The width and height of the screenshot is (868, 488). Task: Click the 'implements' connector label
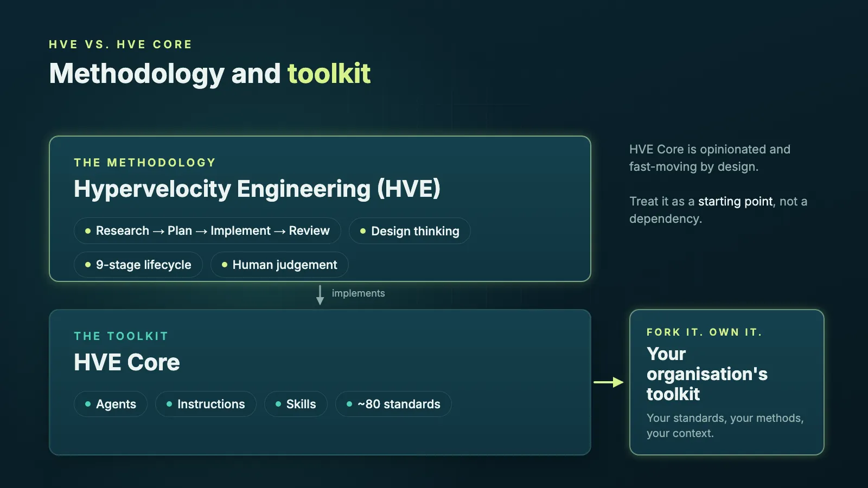point(359,293)
